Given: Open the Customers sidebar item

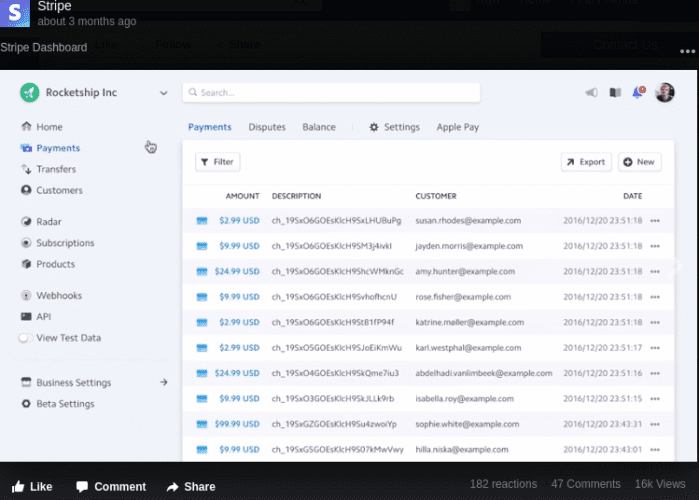Looking at the screenshot, I should tap(58, 190).
